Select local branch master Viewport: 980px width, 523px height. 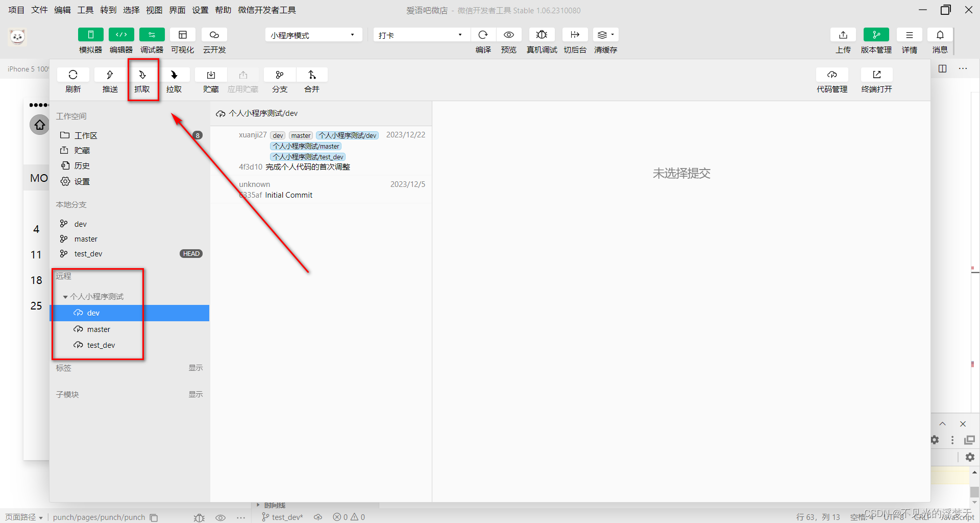coord(130,239)
